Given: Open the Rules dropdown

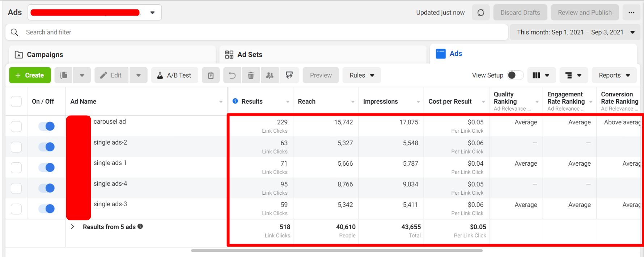Looking at the screenshot, I should 361,75.
